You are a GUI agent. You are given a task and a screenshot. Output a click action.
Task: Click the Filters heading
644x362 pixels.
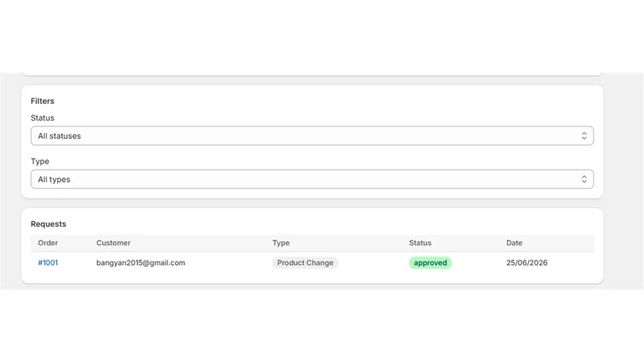tap(43, 101)
